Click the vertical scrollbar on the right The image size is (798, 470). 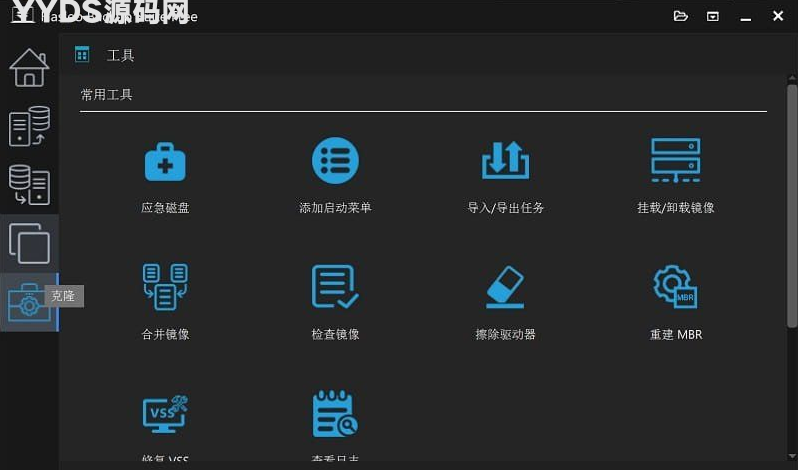click(792, 200)
